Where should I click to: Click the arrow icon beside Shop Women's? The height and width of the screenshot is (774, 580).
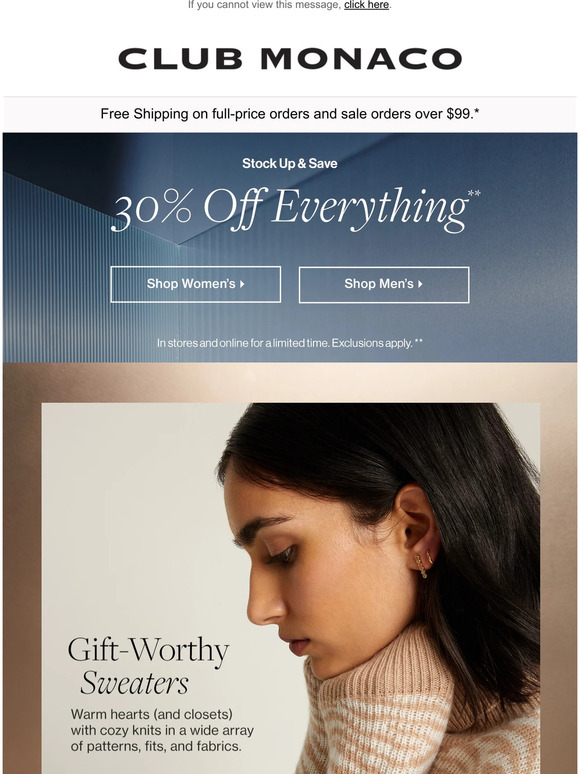tap(242, 284)
